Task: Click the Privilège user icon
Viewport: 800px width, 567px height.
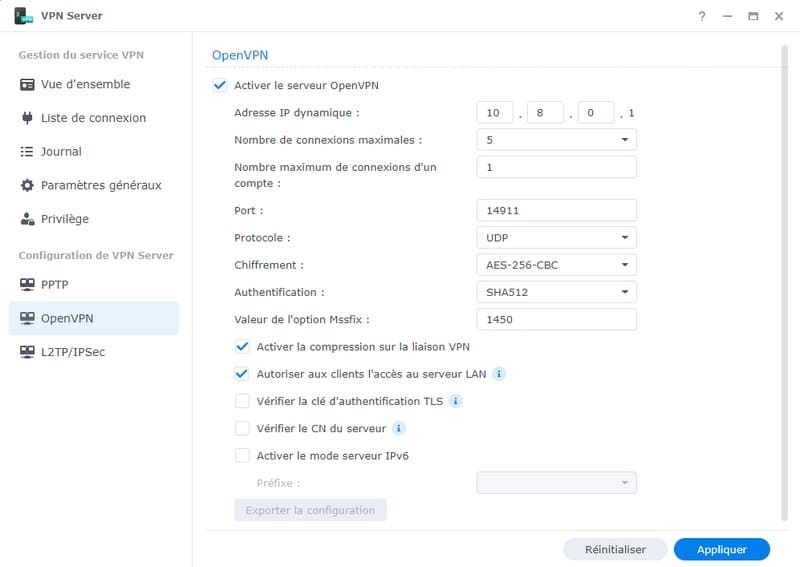Action: 28,219
